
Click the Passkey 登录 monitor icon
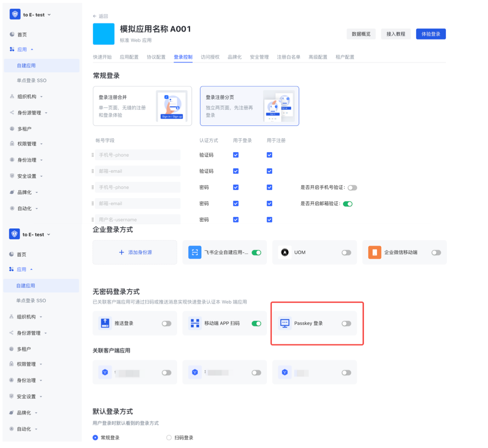point(285,323)
